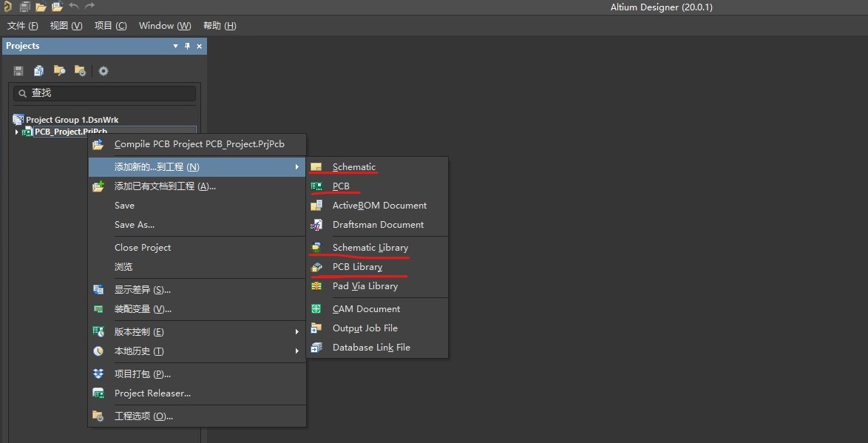The height and width of the screenshot is (443, 868).
Task: Click the folder with magnifier icon in Projects panel
Action: coord(59,71)
